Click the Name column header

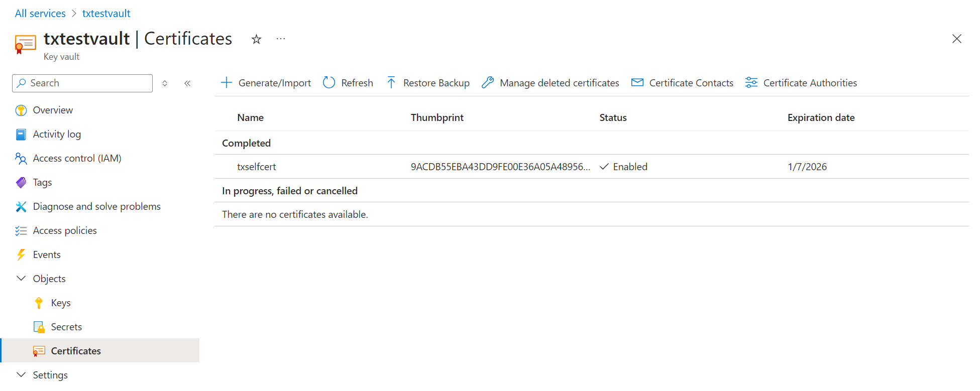tap(250, 117)
